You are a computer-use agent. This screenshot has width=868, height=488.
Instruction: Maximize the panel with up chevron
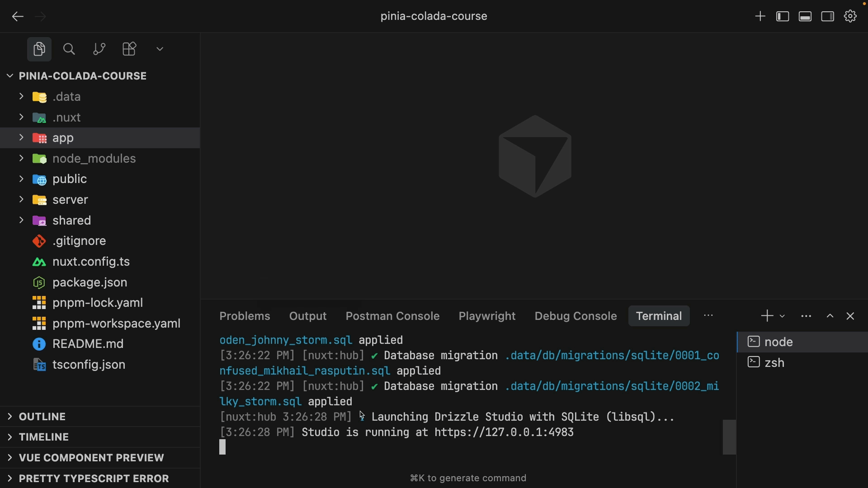[830, 316]
